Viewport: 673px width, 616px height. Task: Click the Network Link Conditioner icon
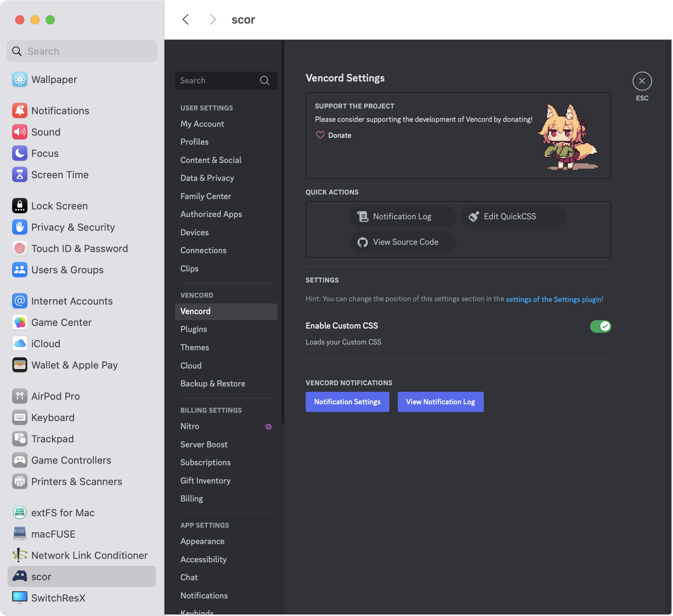pos(20,555)
